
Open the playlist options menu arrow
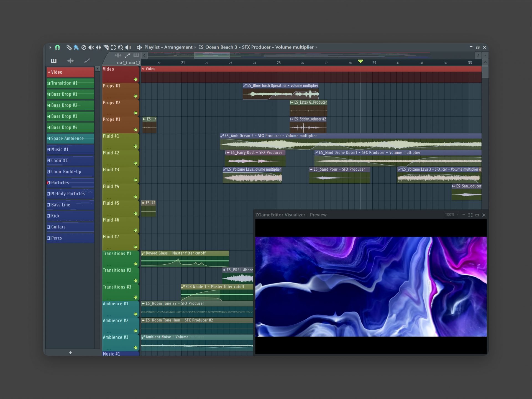(50, 47)
